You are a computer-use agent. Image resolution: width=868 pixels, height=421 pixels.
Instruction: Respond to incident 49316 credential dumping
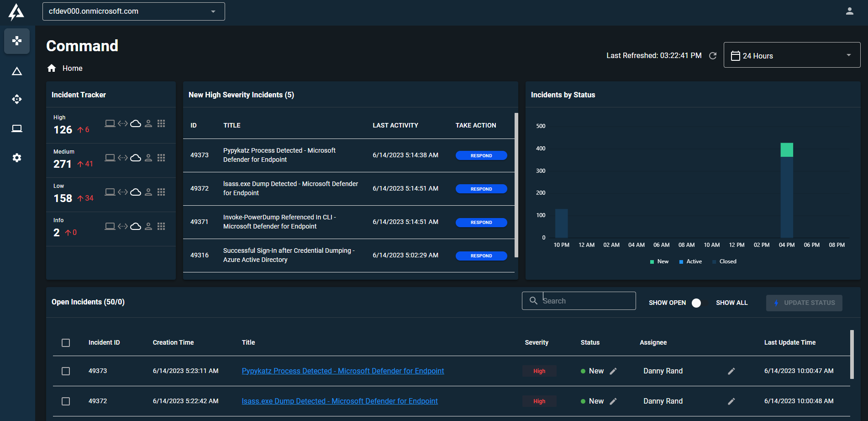(481, 256)
